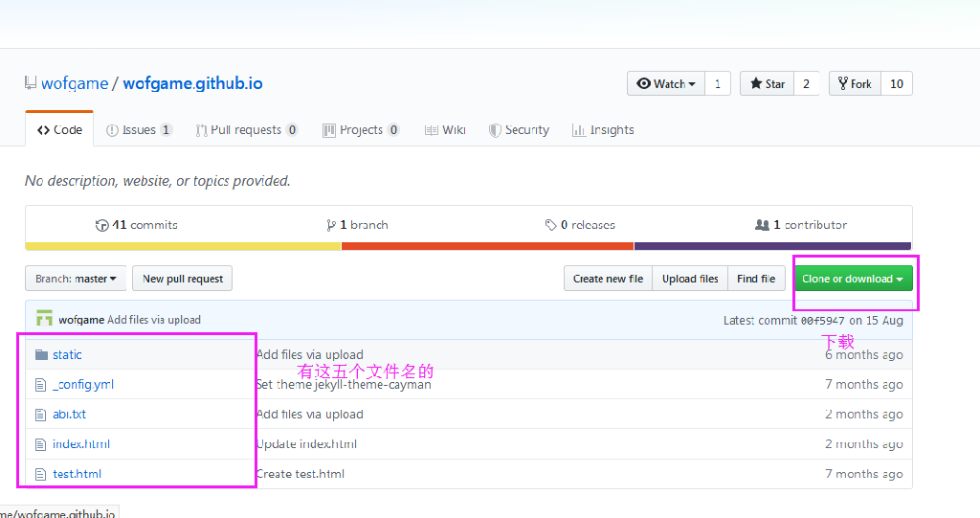Open commit message Set theme jekyll-theme-cayman
980x518 pixels.
click(x=344, y=385)
